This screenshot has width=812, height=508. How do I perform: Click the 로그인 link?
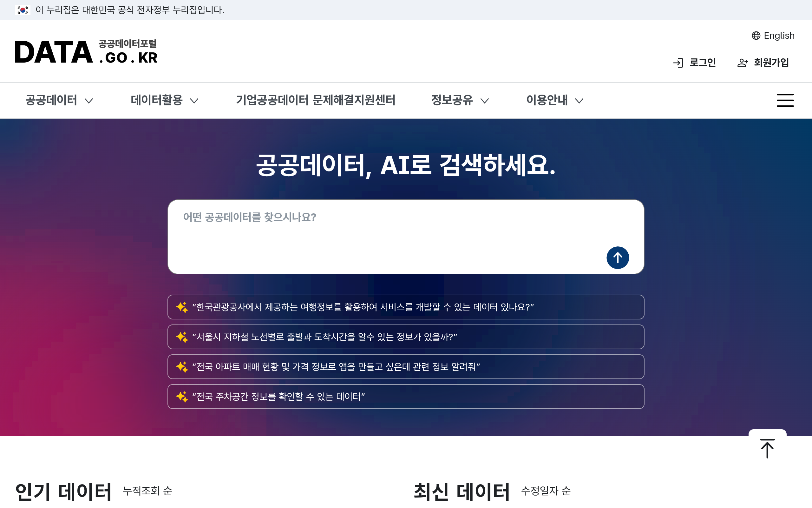pos(702,63)
